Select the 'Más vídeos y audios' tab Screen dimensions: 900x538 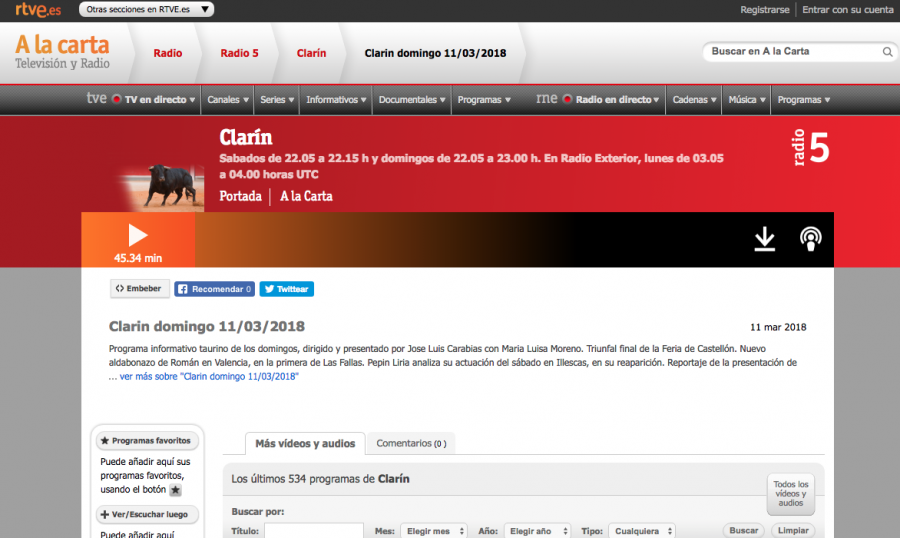(305, 444)
